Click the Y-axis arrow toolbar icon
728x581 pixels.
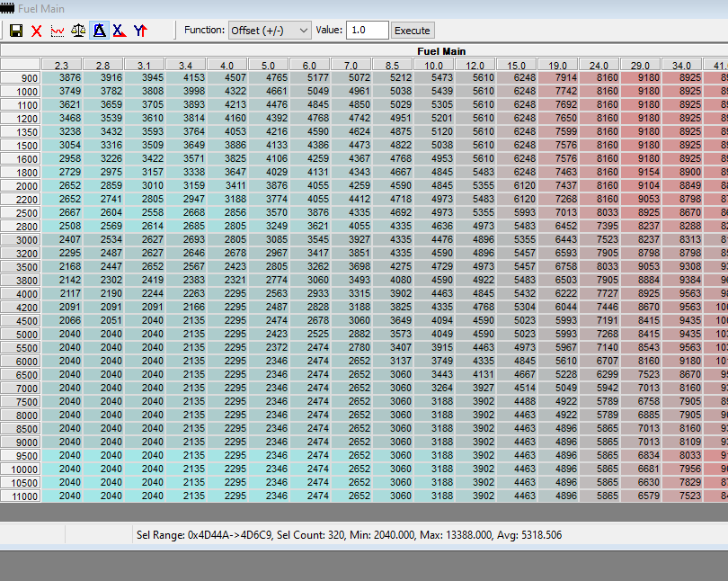[140, 31]
